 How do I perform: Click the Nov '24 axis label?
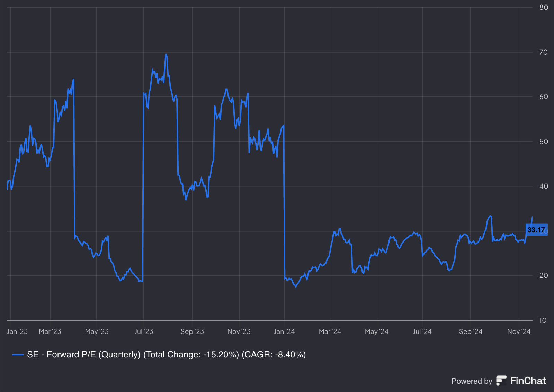point(519,331)
